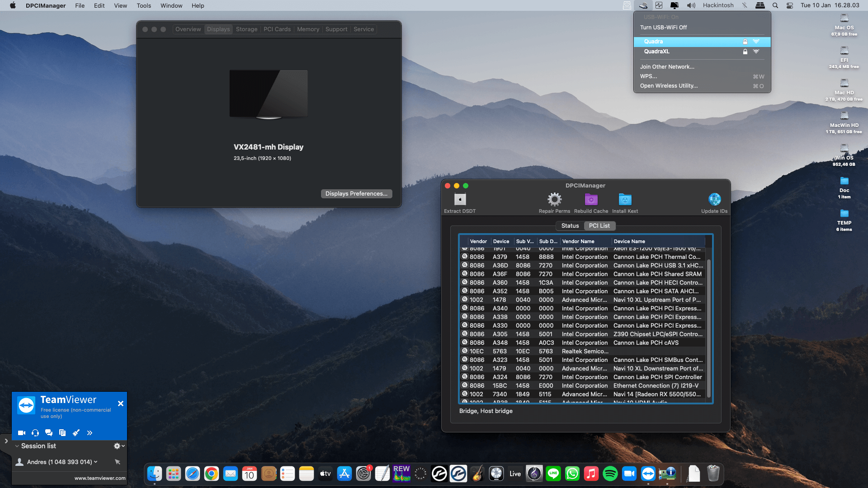Click the Install Kext icon
Viewport: 868px width, 488px height.
(x=625, y=199)
